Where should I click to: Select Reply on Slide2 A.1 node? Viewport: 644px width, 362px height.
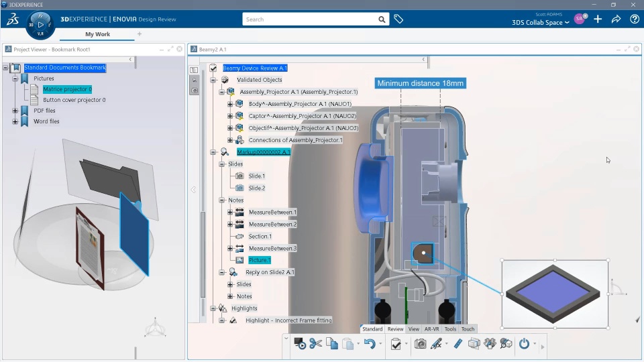point(270,272)
